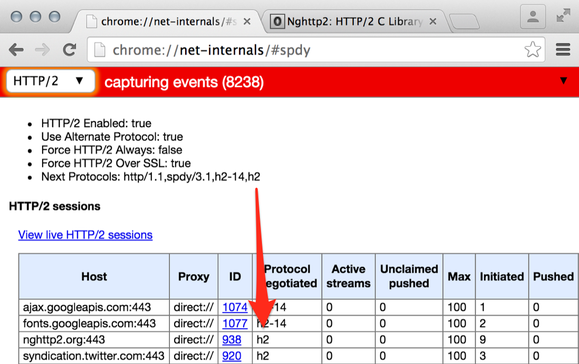Enter fullscreen with the expand arrows icon

pos(563,16)
